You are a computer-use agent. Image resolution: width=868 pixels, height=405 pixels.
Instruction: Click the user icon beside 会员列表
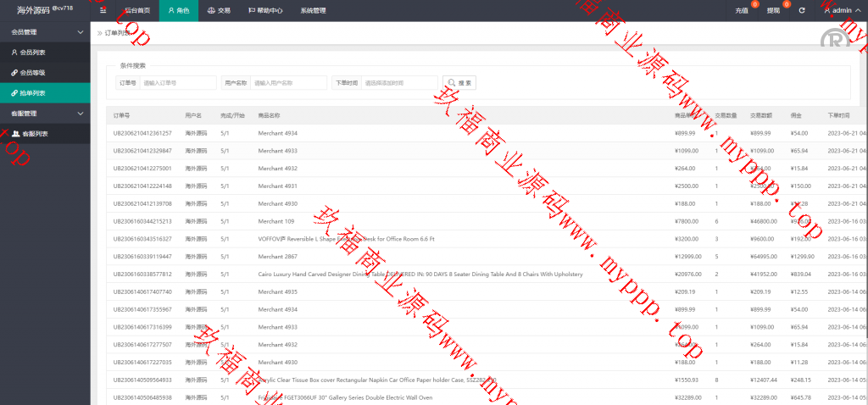(x=14, y=53)
